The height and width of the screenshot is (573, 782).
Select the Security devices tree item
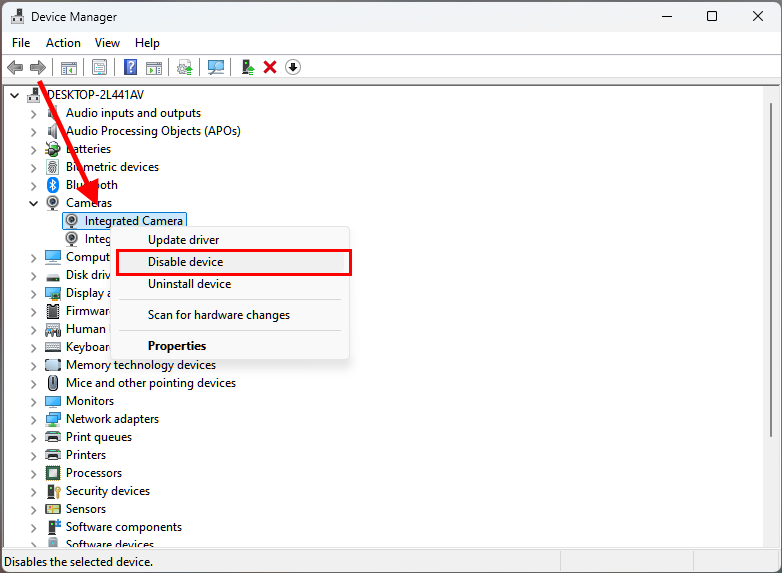click(107, 491)
